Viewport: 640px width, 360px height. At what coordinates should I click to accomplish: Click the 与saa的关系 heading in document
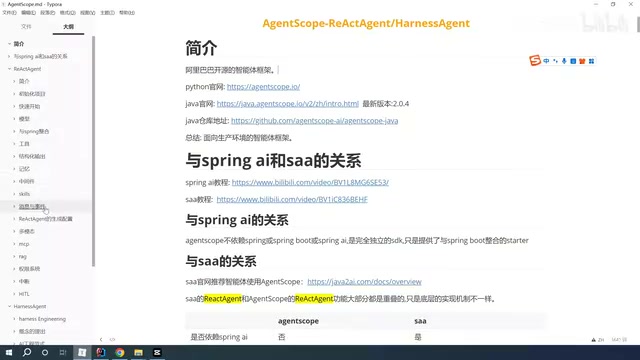[221, 261]
